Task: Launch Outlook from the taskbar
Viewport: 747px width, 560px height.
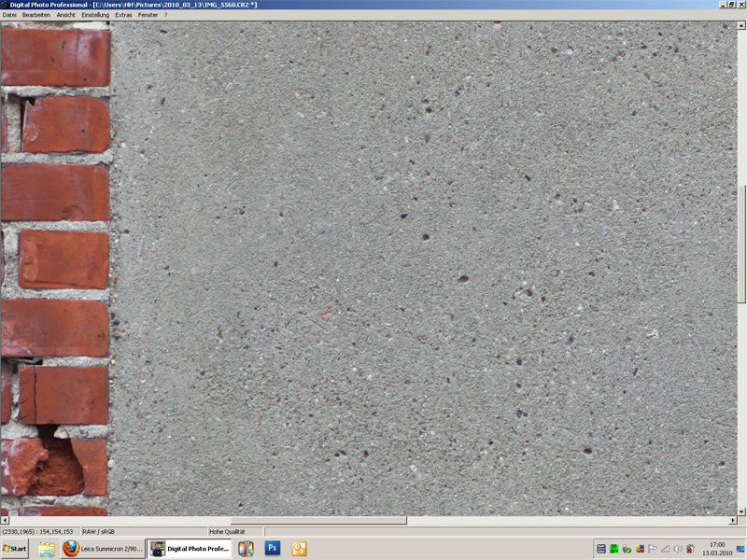Action: coord(299,549)
